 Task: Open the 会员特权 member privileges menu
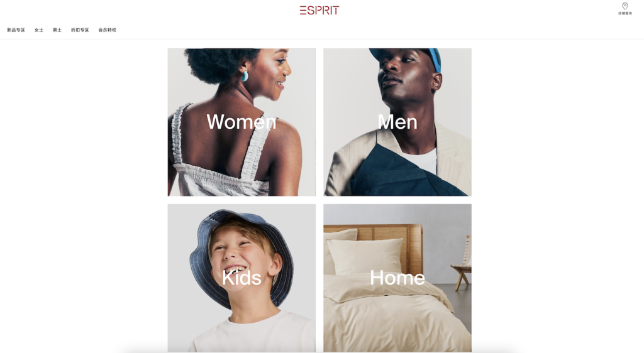click(x=107, y=30)
